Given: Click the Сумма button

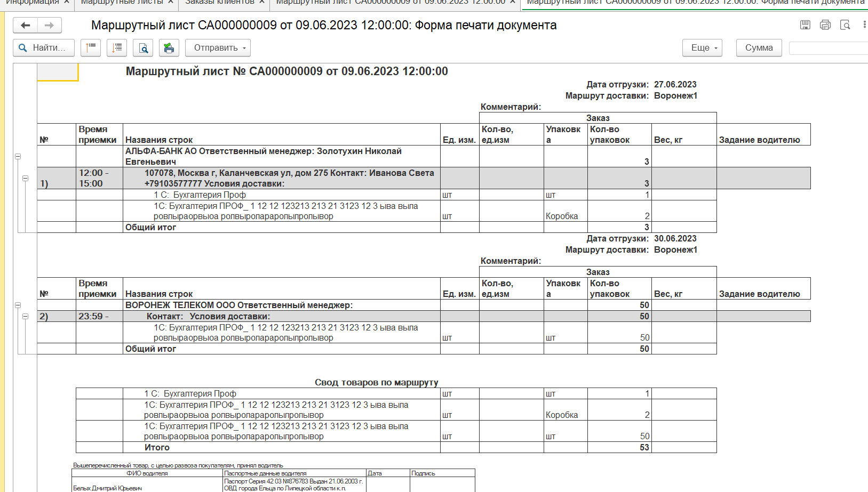Looking at the screenshot, I should click(759, 47).
